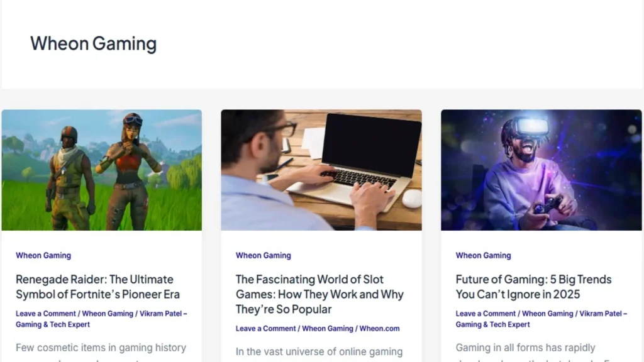Viewport: 644px width, 362px height.
Task: Click the excerpt text starting with In the vast universe
Action: (319, 351)
